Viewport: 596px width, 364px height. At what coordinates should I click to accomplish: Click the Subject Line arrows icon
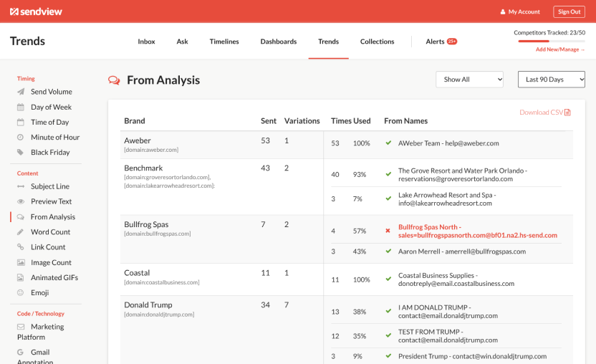(x=21, y=186)
